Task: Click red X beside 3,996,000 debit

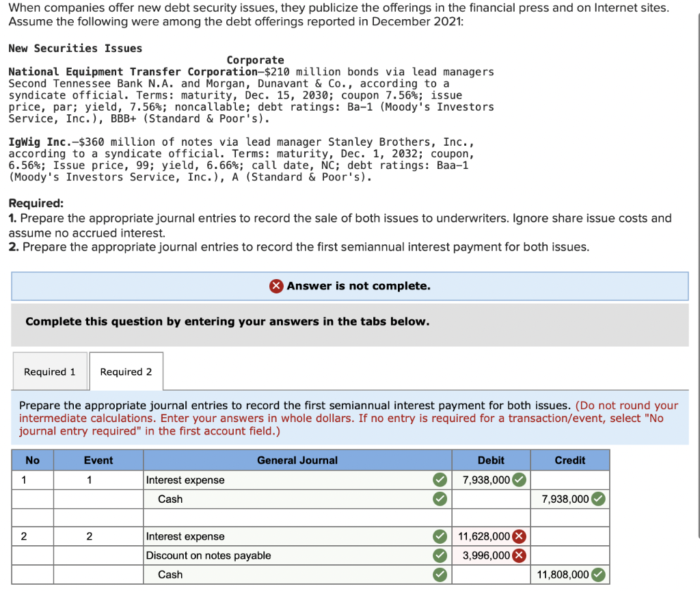Action: point(519,555)
